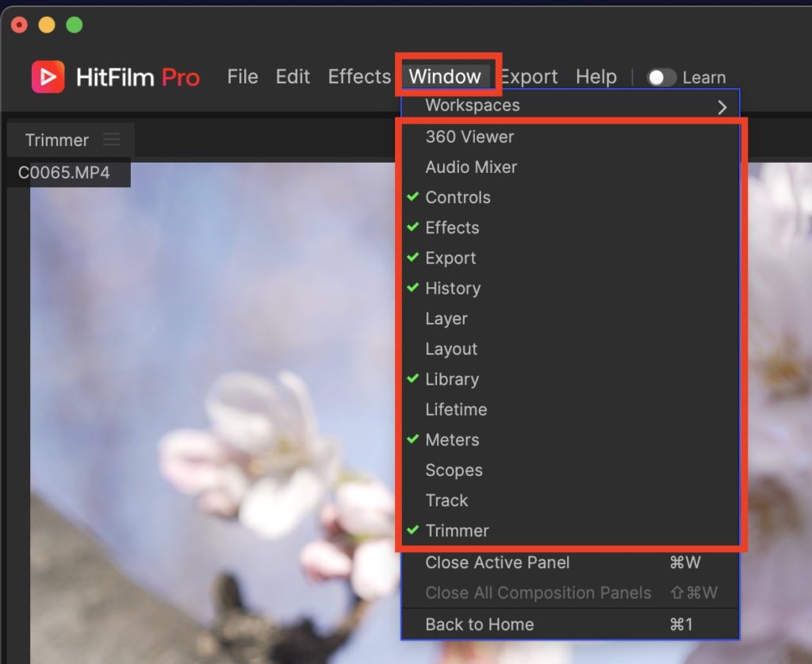Choose Back to Home

tap(570, 624)
